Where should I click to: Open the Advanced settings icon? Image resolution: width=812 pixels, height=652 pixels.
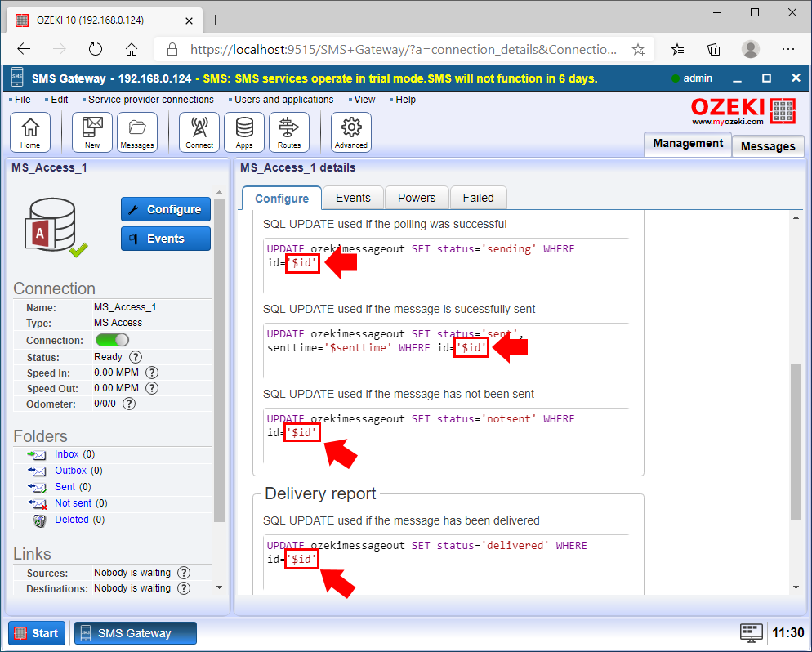click(x=350, y=132)
